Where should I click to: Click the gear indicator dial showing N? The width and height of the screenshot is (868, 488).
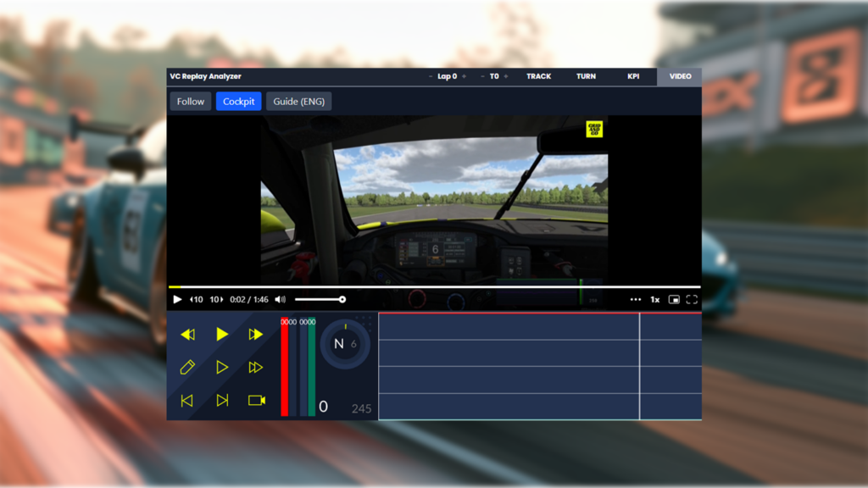tap(345, 344)
